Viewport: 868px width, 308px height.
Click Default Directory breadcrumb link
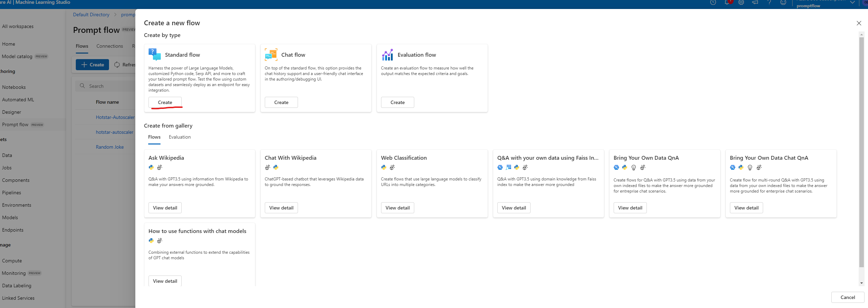point(91,15)
